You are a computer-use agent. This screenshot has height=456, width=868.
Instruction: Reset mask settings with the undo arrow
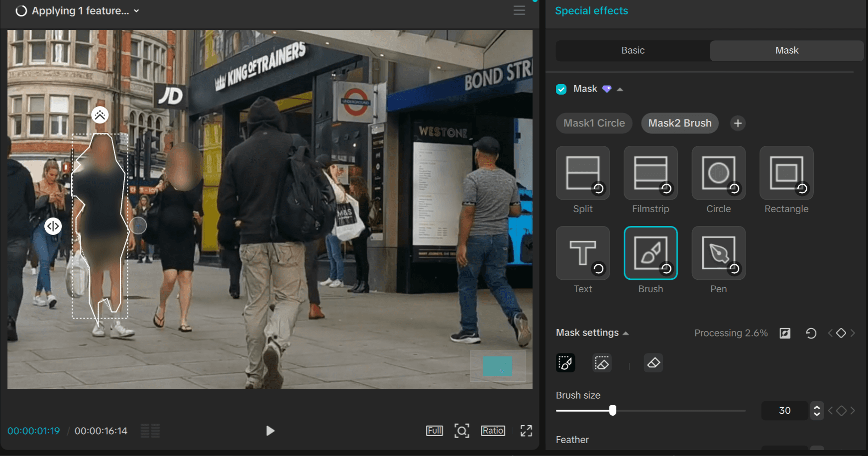[x=811, y=333]
